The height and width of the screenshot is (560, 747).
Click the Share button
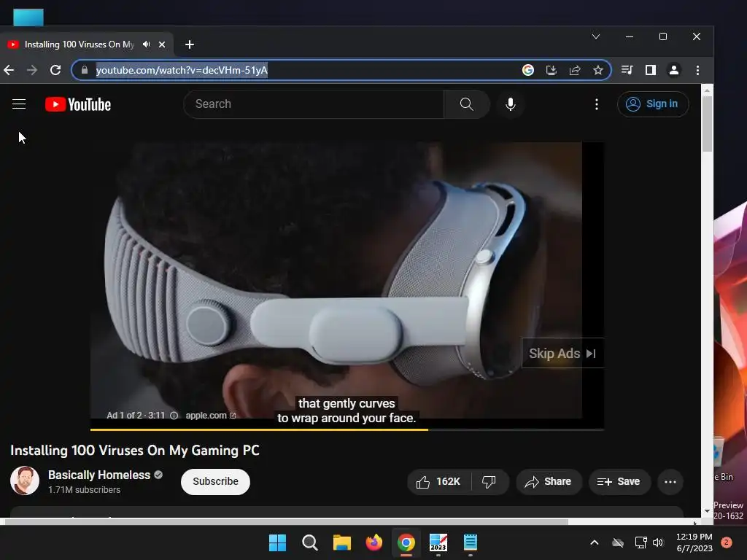549,481
